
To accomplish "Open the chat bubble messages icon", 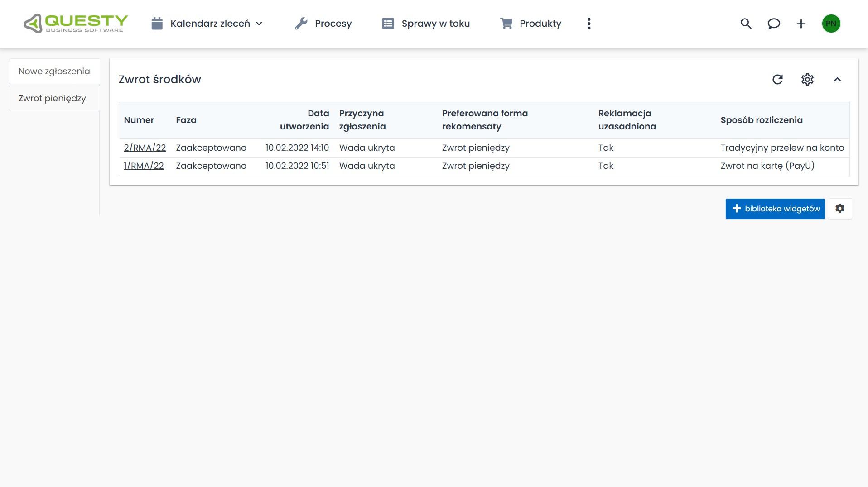I will click(774, 24).
